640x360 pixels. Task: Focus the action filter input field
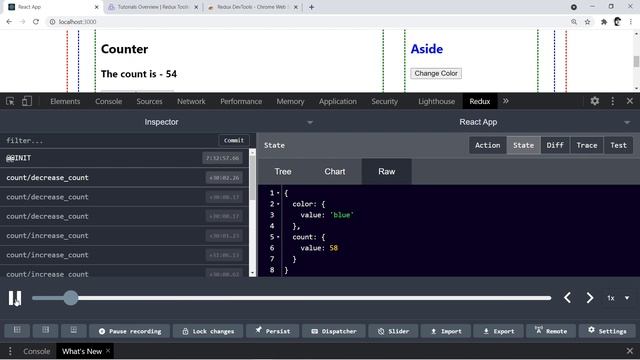click(x=109, y=140)
